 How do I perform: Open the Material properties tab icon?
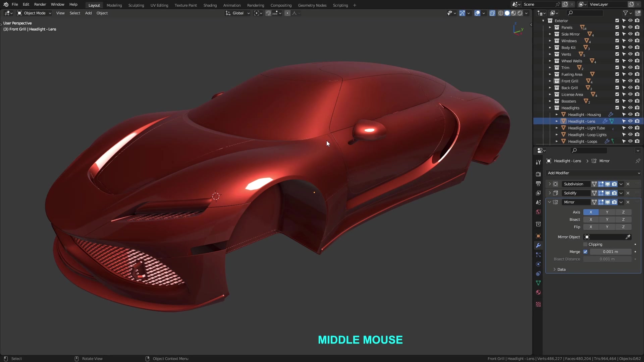coord(538,292)
